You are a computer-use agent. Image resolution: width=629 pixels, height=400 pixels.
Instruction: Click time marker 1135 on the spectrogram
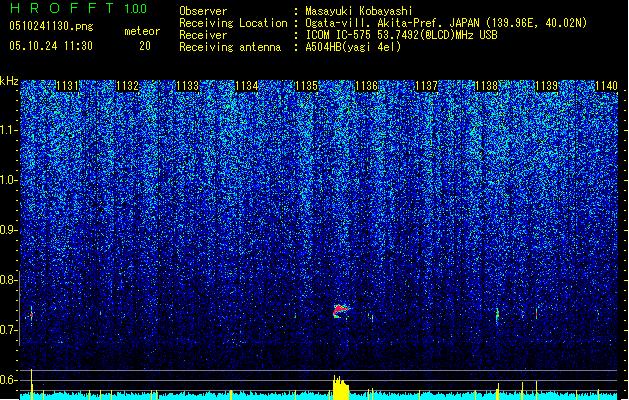(306, 86)
